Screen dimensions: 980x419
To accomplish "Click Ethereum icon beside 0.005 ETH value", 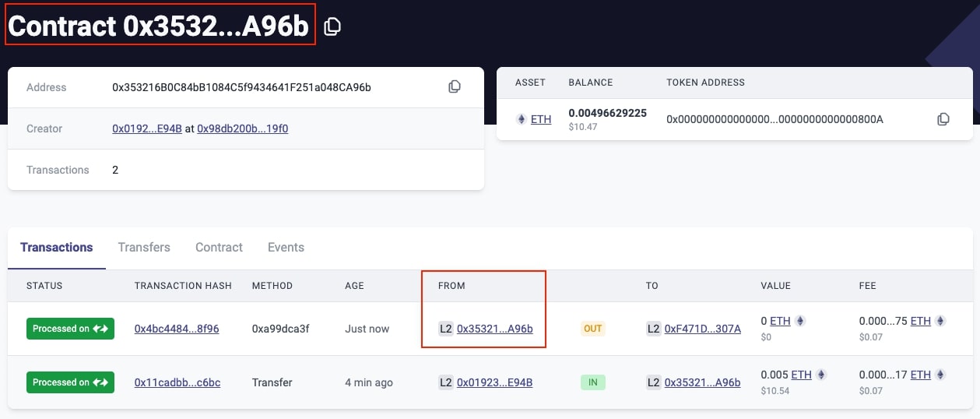I will coord(820,375).
